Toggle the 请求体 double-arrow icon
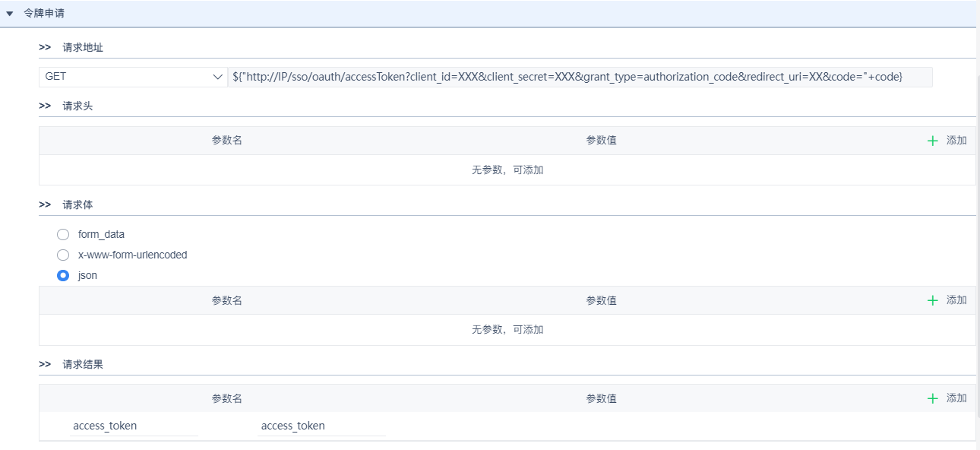 click(x=45, y=205)
